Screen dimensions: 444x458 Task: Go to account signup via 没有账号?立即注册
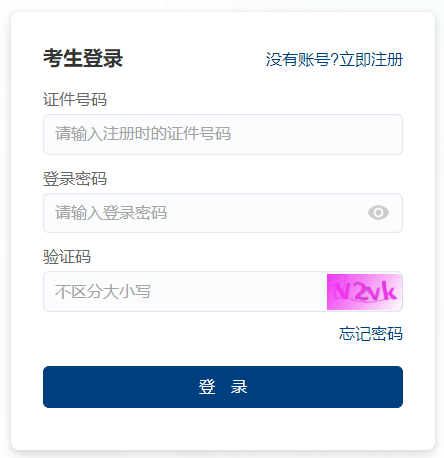pos(334,60)
